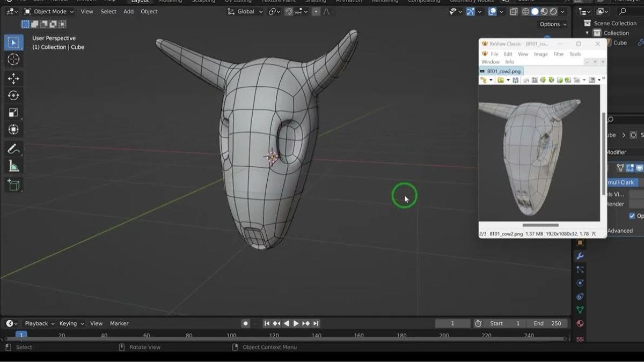Screen dimensions: 644x362
Task: Open the Filter menu in XnView
Action: click(x=559, y=54)
